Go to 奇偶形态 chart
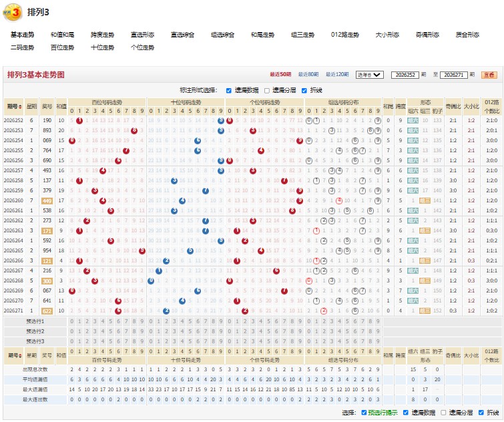 pos(427,35)
